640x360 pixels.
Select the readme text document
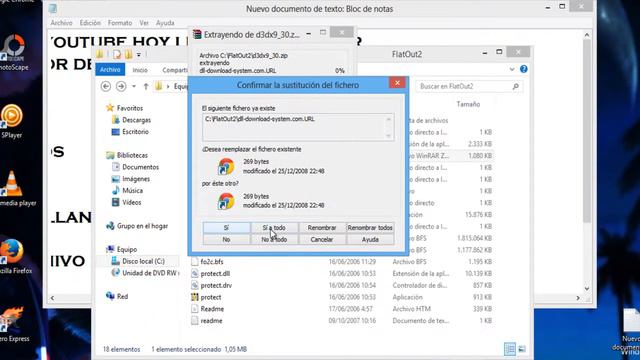tap(211, 321)
